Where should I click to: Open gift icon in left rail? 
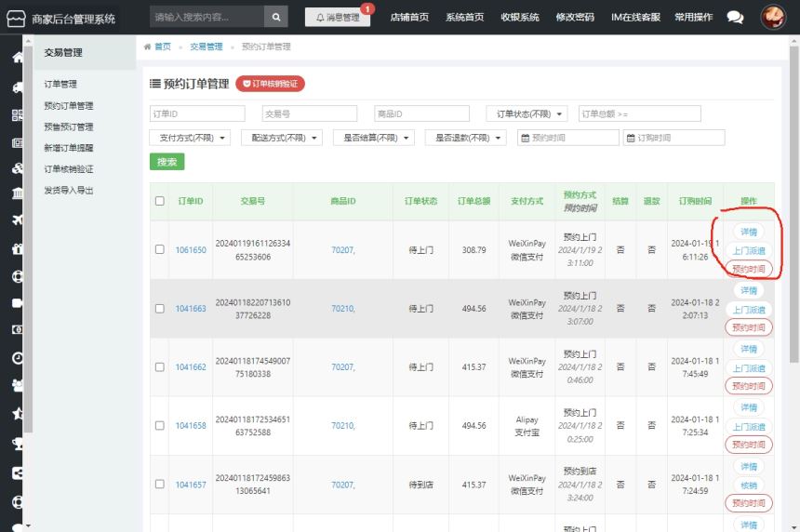[18, 248]
